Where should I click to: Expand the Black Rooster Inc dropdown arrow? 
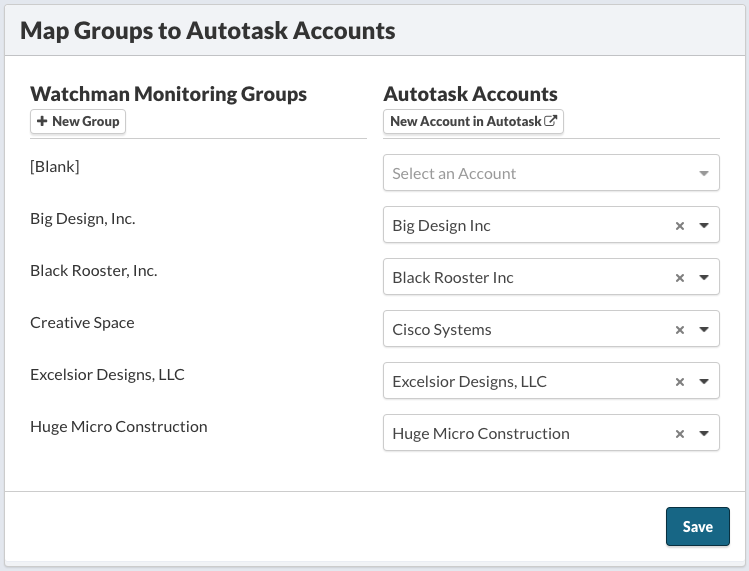tap(703, 278)
